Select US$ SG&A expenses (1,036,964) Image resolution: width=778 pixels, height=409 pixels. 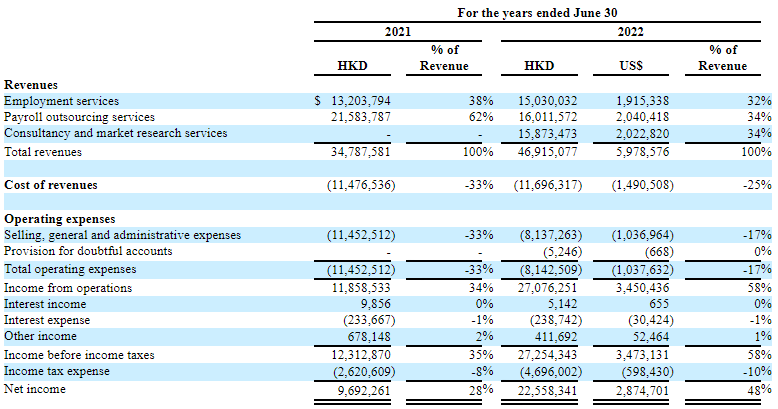(x=643, y=235)
